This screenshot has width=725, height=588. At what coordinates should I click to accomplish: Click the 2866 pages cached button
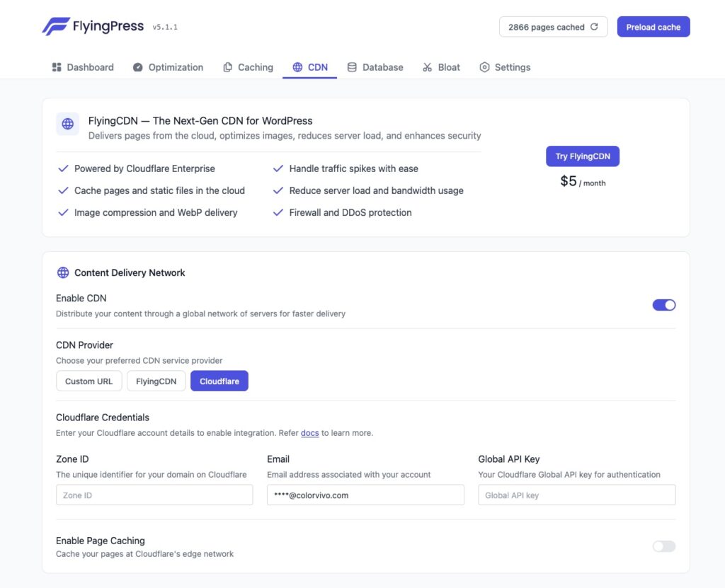[553, 27]
